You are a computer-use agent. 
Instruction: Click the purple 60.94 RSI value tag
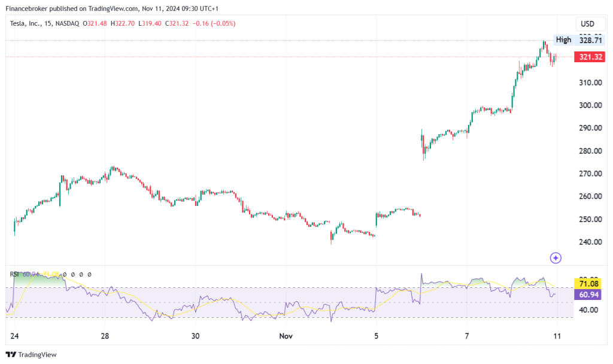[x=588, y=295]
